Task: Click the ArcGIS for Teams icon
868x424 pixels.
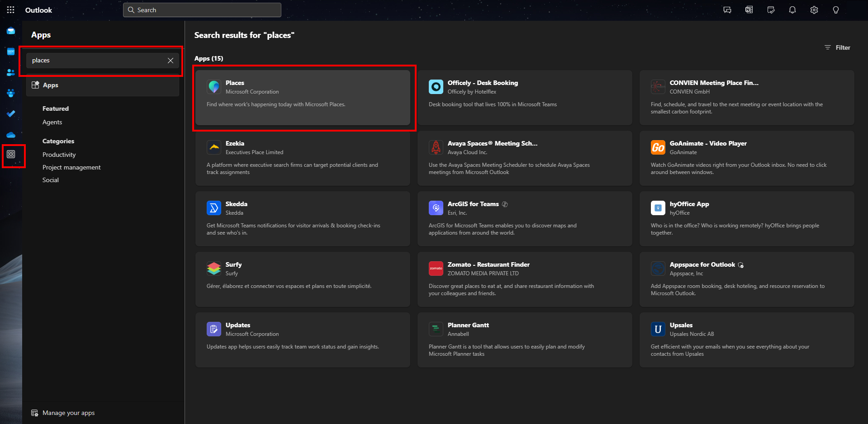Action: click(436, 208)
